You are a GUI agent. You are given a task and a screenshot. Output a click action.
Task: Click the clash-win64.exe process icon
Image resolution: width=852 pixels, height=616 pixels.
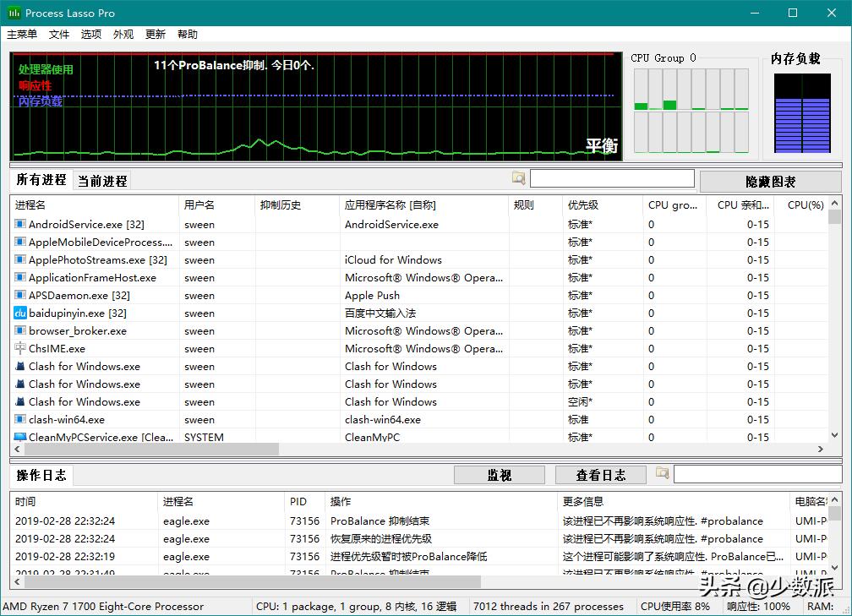coord(19,419)
